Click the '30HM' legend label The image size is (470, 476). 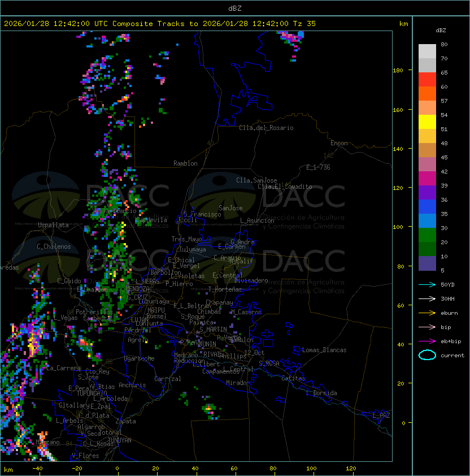(x=447, y=298)
